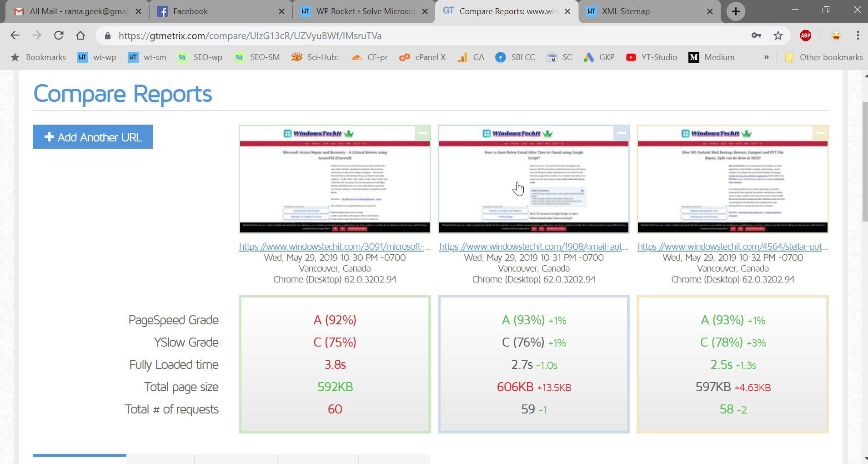Click the 606KB total page size value
Viewport: 868px width, 464px height.
pos(515,387)
